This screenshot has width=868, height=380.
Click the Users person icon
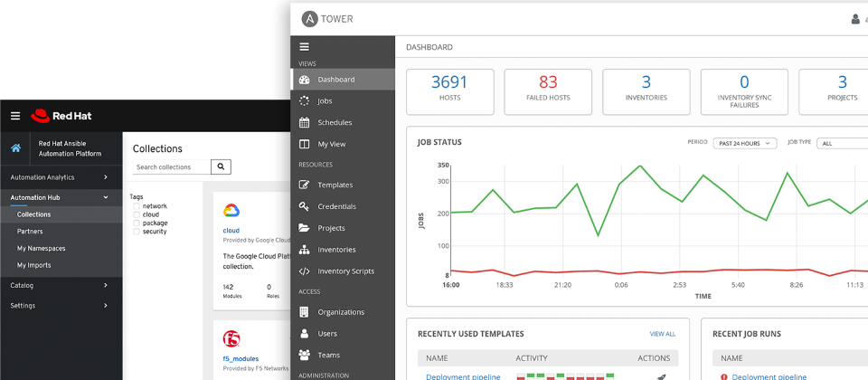304,334
